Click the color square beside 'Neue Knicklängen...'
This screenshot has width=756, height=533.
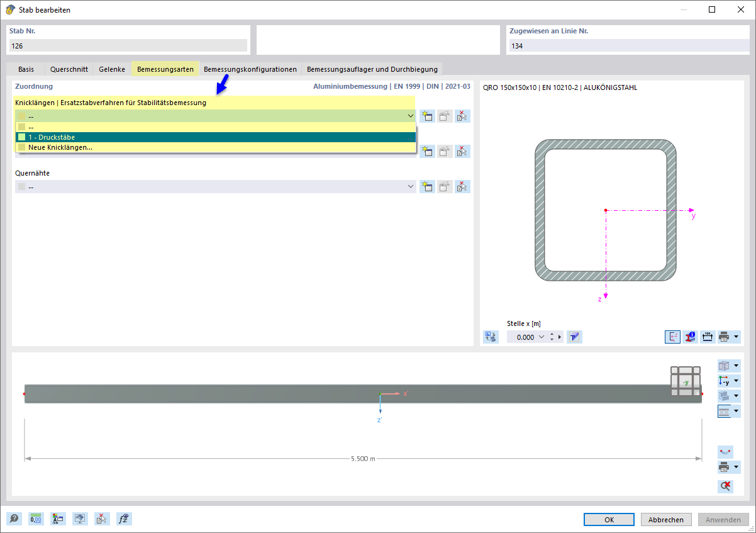pos(22,147)
